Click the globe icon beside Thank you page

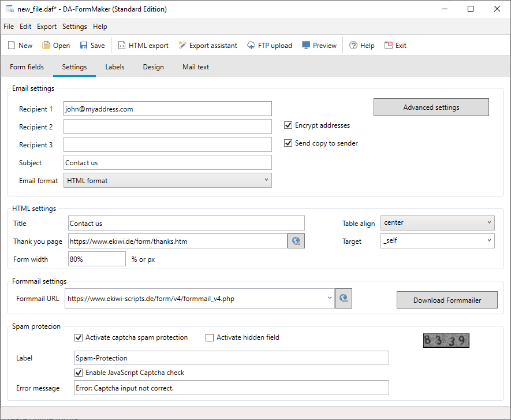(296, 241)
